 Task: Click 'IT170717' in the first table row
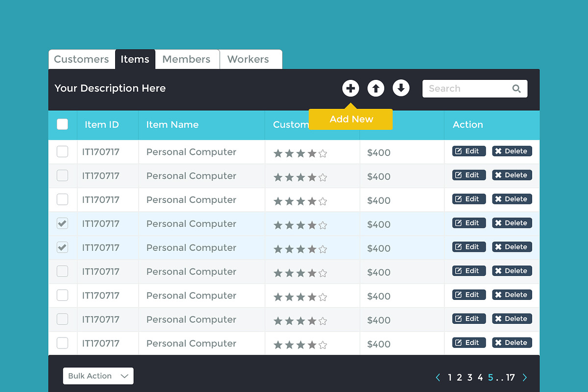tap(101, 152)
